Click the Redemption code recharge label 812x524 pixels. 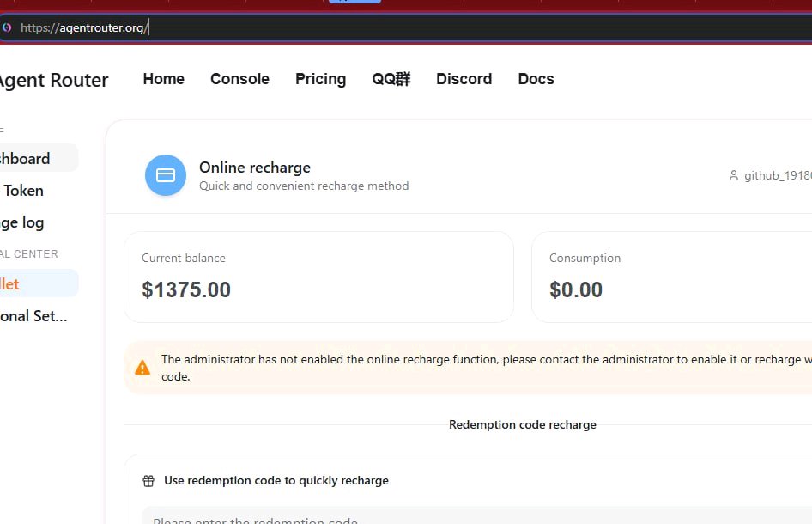(x=523, y=424)
